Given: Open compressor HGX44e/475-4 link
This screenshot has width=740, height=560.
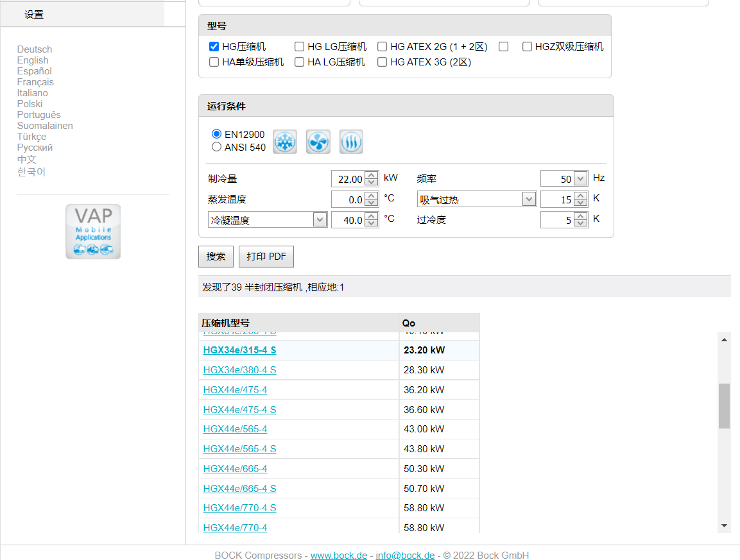Looking at the screenshot, I should (235, 389).
